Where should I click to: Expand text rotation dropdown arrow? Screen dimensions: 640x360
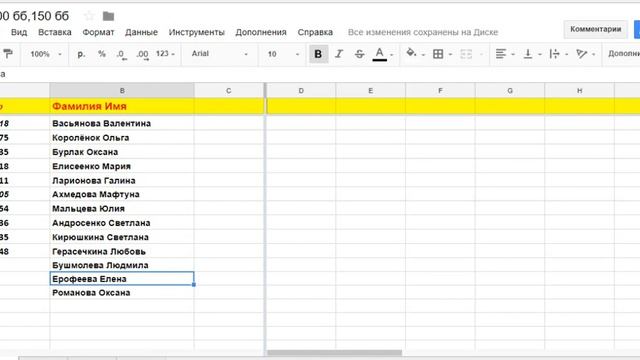click(593, 54)
